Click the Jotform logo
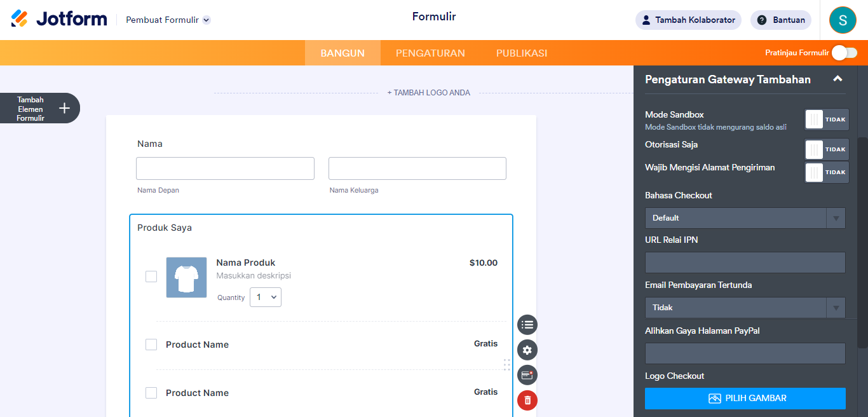Screen dimensions: 868x417 [59, 19]
